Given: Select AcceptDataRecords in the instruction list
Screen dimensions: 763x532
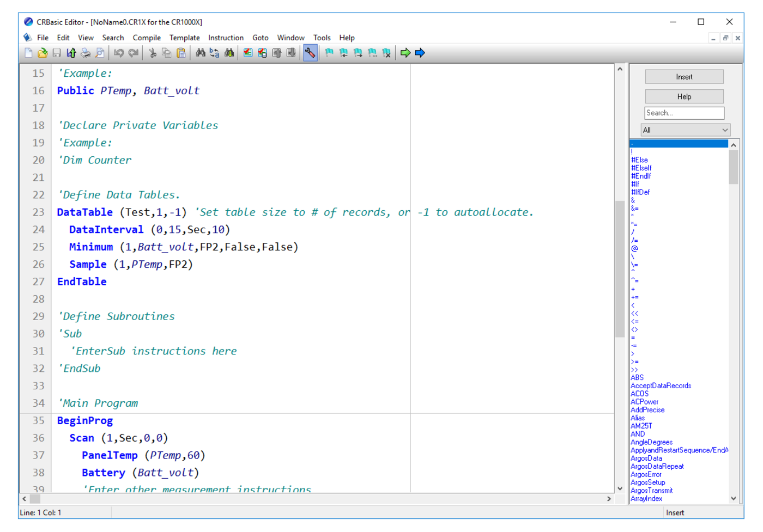Looking at the screenshot, I should click(x=661, y=386).
